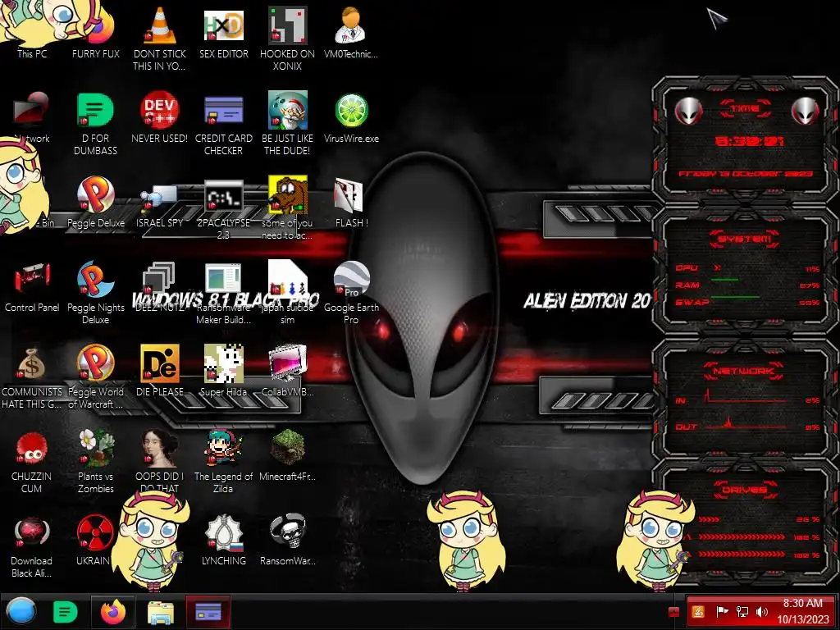Click the NETWORK gadget header
The width and height of the screenshot is (840, 630).
743,371
